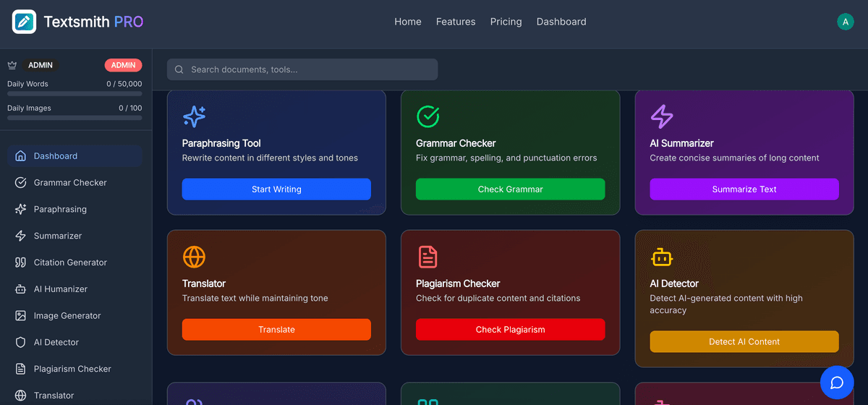Click the document icon on Plagiarism Checker card
The width and height of the screenshot is (868, 405).
(x=427, y=257)
